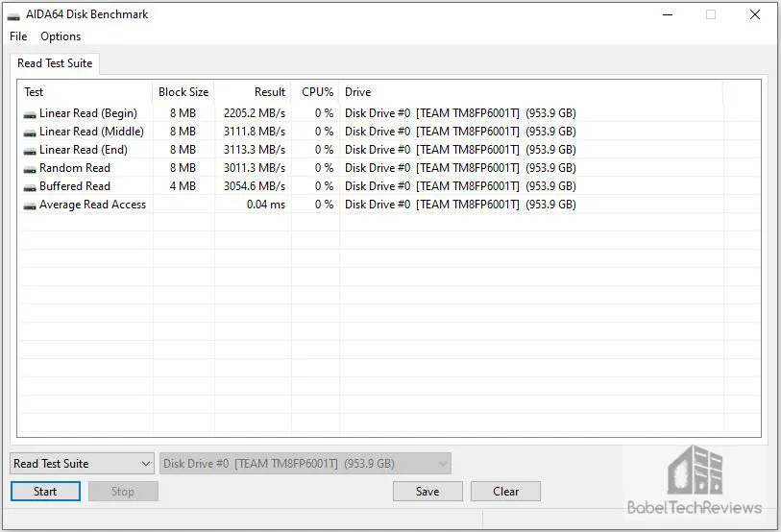This screenshot has height=532, width=781.
Task: Click the drive icon beside Linear Read (End)
Action: tap(30, 151)
